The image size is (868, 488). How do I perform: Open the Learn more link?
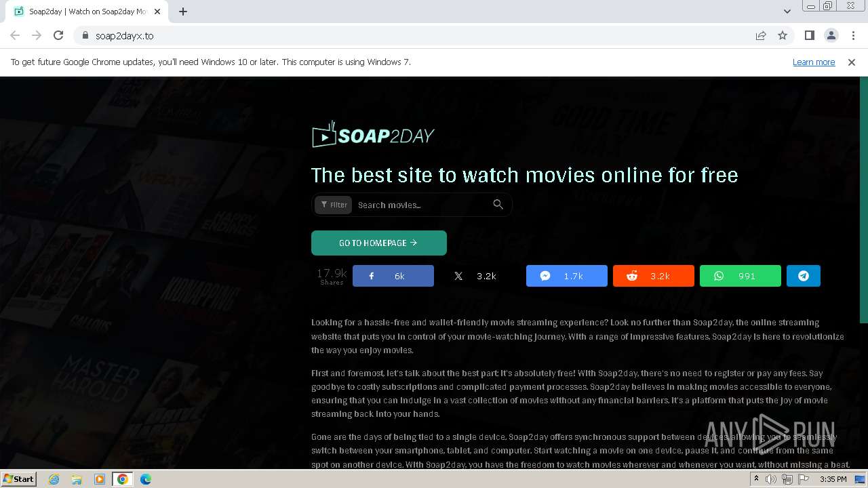(x=814, y=62)
